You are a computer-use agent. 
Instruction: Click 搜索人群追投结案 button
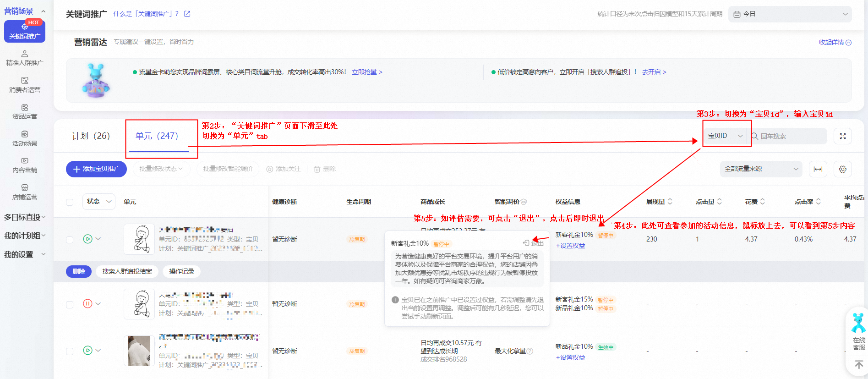point(127,272)
